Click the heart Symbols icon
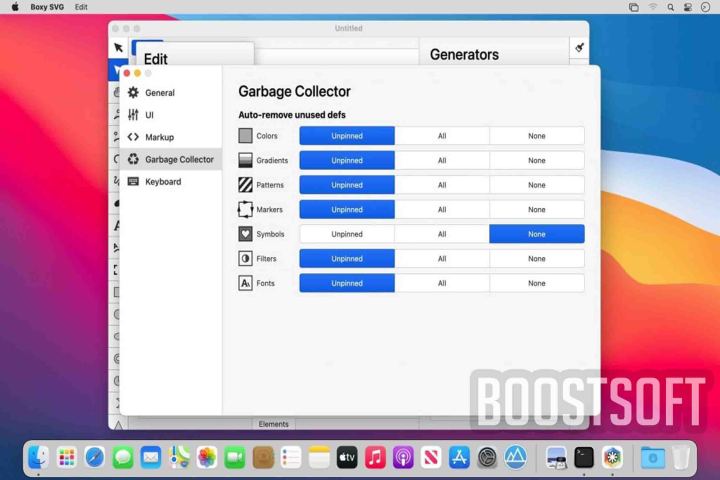The width and height of the screenshot is (720, 480). coord(245,234)
